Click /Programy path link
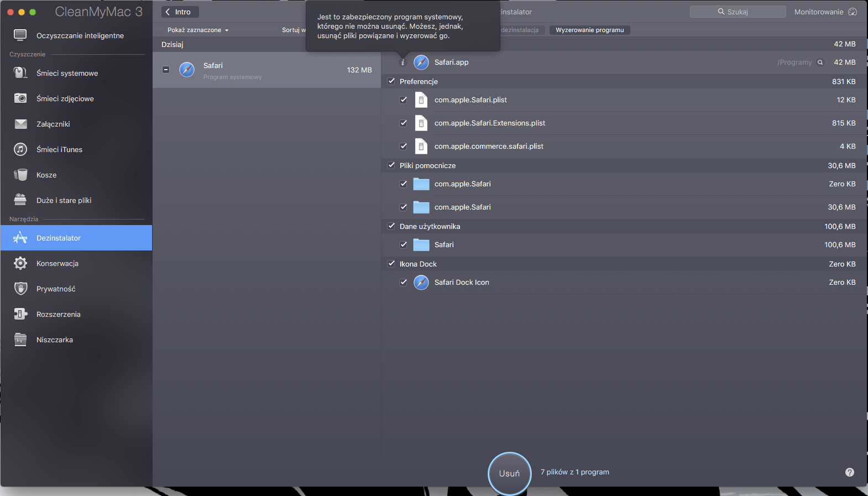 pyautogui.click(x=794, y=62)
